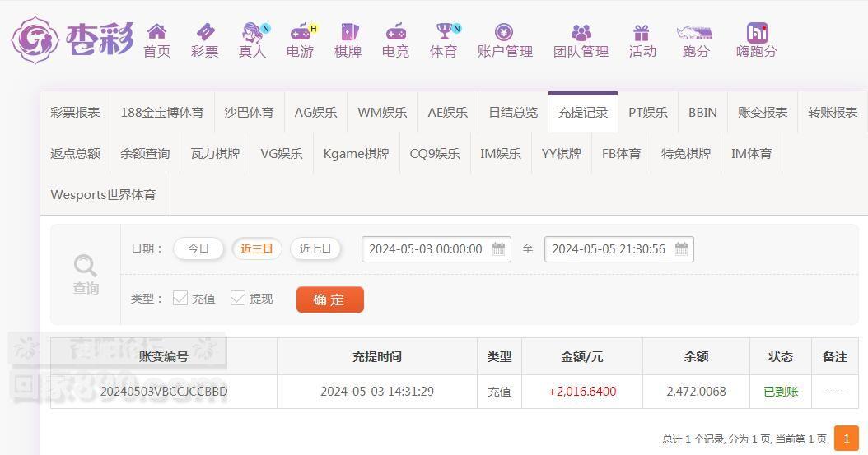Click the 余额 column header
The width and height of the screenshot is (868, 455).
pyautogui.click(x=696, y=356)
